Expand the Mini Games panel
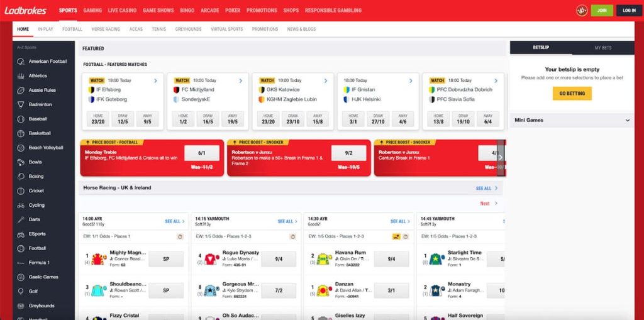 coord(627,120)
